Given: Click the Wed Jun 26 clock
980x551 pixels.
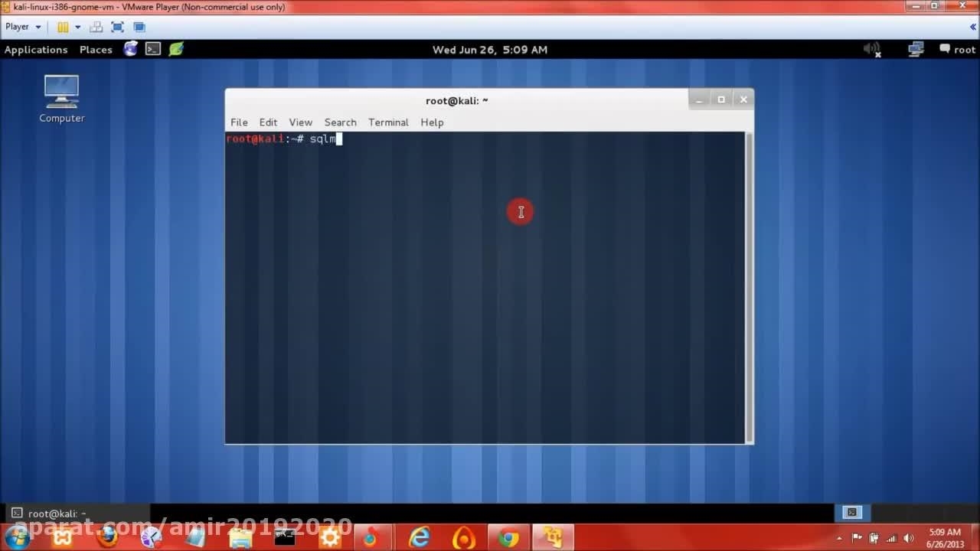Looking at the screenshot, I should [x=490, y=50].
